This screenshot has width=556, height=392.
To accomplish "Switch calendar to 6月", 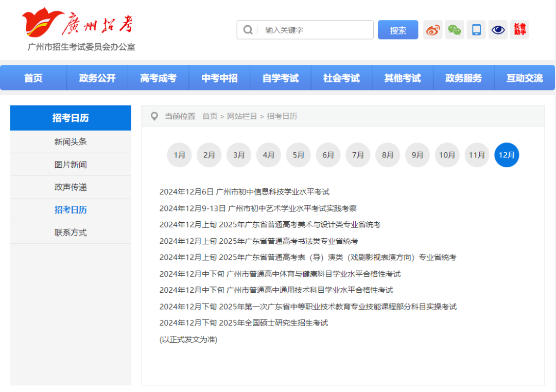I will point(328,155).
